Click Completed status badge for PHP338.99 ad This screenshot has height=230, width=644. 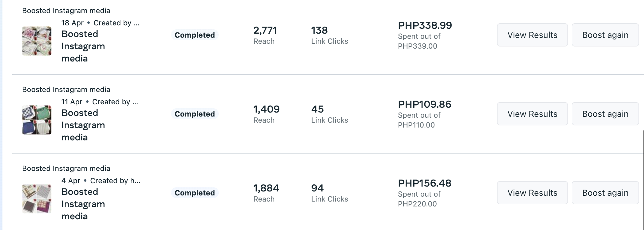click(x=195, y=35)
